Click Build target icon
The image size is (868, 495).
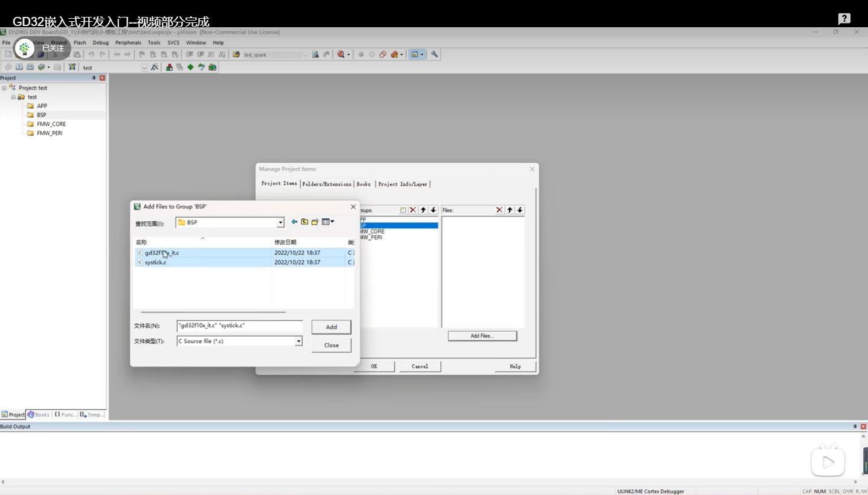19,67
